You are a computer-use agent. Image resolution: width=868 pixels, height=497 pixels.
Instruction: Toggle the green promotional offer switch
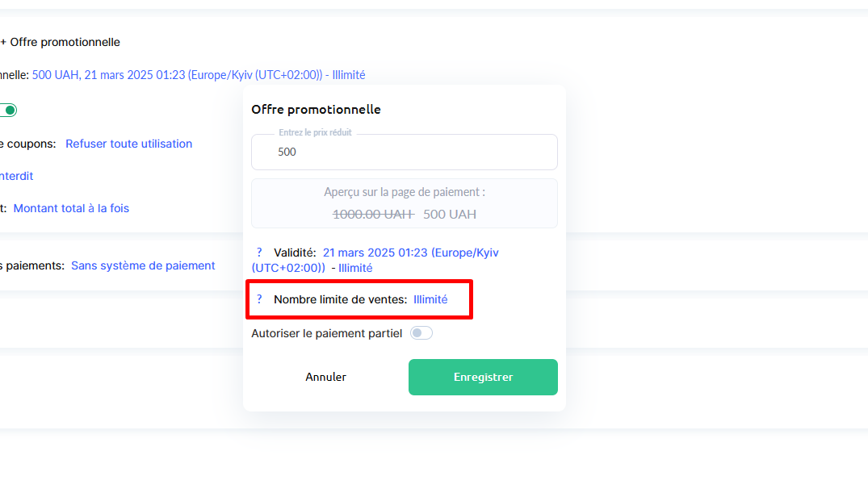[9, 111]
